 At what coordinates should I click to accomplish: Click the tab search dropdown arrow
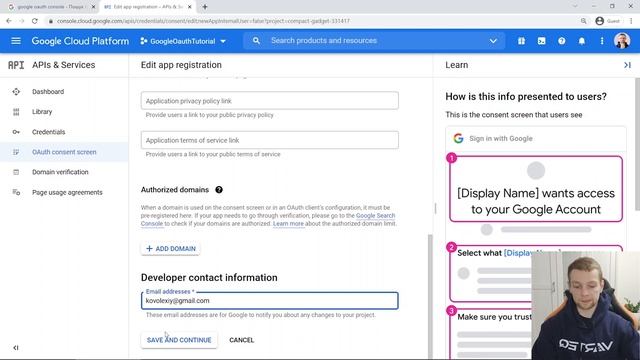point(575,7)
